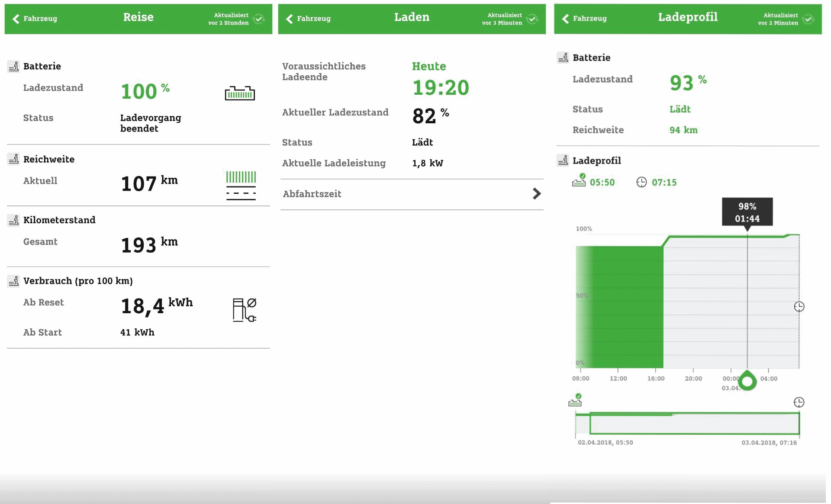
Task: Click battery icon next to 100% Ladezustand
Action: 240,93
